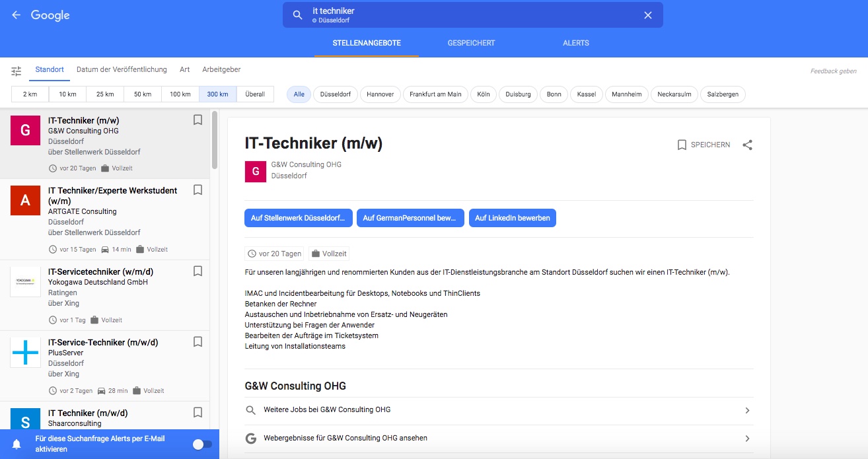Image resolution: width=868 pixels, height=459 pixels.
Task: Click the G&W Consulting OHG logo thumbnail
Action: coord(255,172)
